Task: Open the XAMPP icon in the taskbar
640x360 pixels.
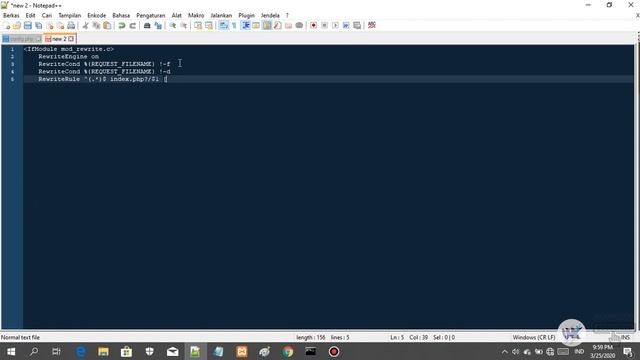Action: pos(242,351)
